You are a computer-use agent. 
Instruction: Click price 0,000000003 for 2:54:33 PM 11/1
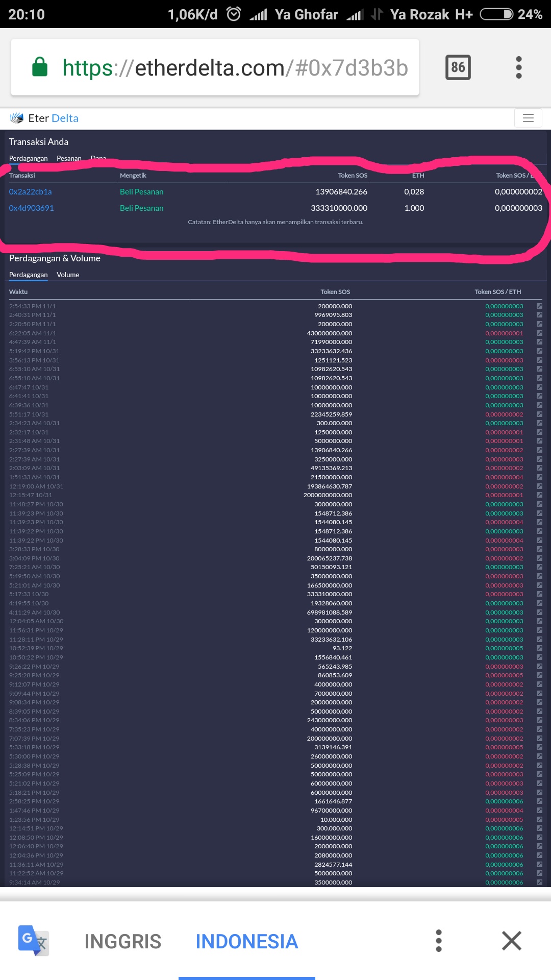[504, 306]
